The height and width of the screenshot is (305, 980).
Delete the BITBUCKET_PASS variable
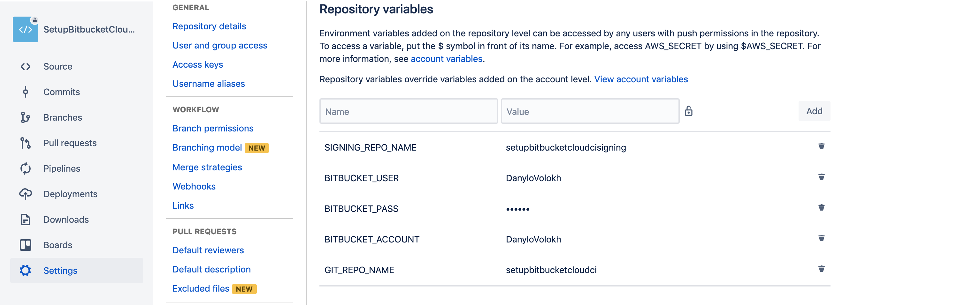[821, 208]
